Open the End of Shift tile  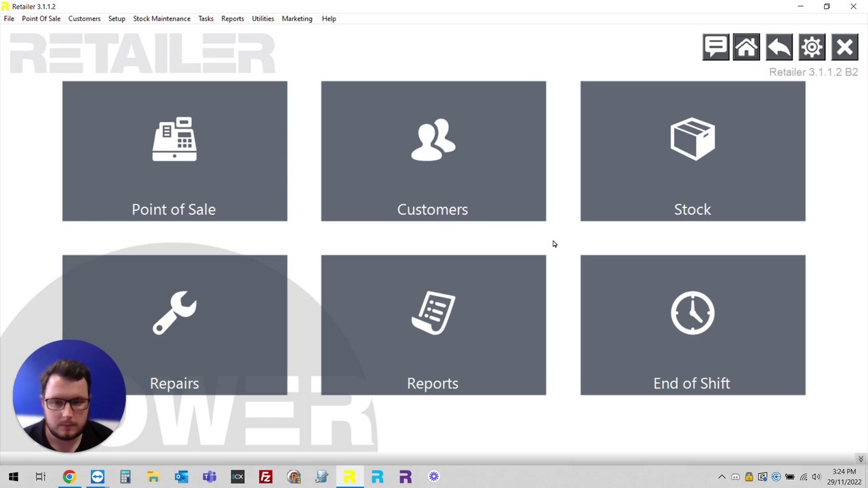pos(692,325)
